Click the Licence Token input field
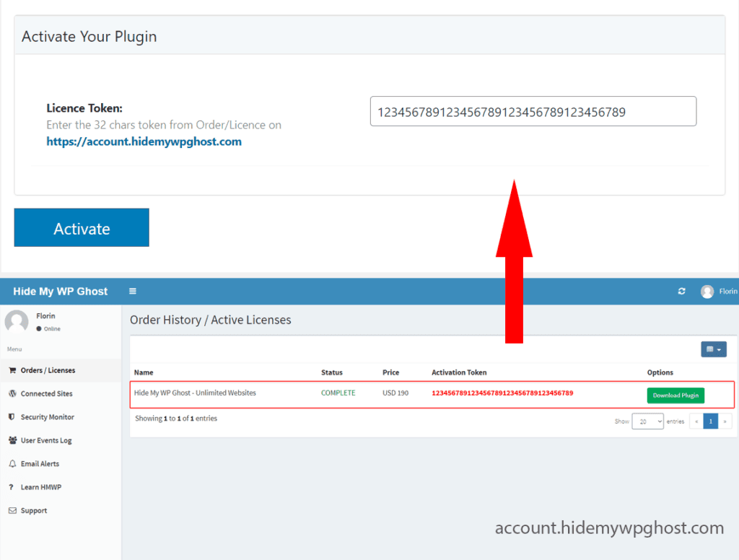Image resolution: width=739 pixels, height=560 pixels. 533,111
